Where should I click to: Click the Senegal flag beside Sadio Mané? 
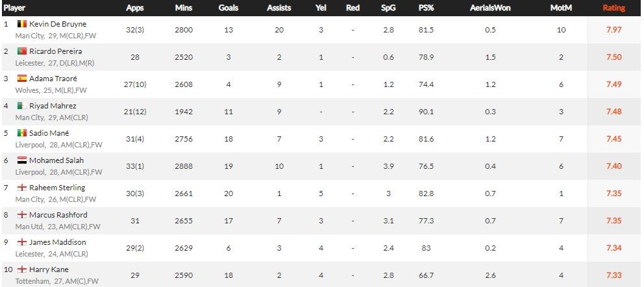pyautogui.click(x=21, y=133)
